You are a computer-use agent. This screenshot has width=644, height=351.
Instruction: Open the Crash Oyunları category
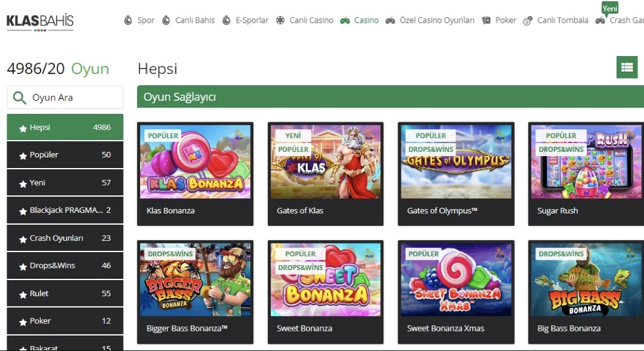[65, 238]
